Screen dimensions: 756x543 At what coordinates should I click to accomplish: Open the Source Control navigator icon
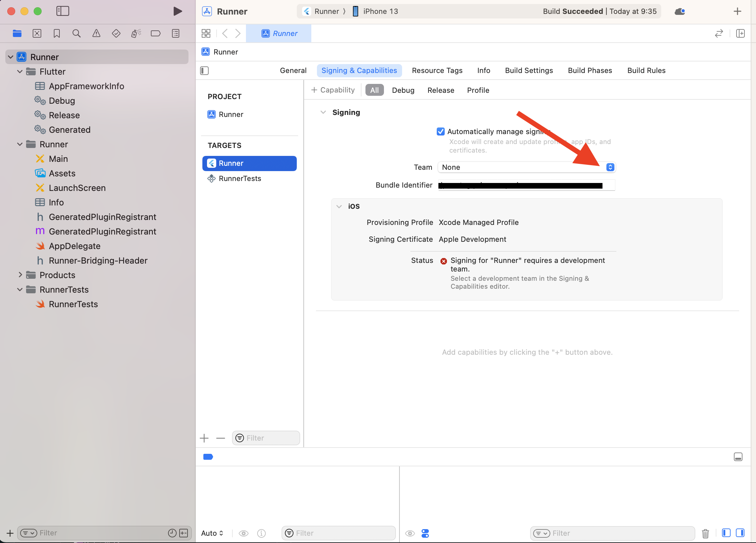coord(37,33)
